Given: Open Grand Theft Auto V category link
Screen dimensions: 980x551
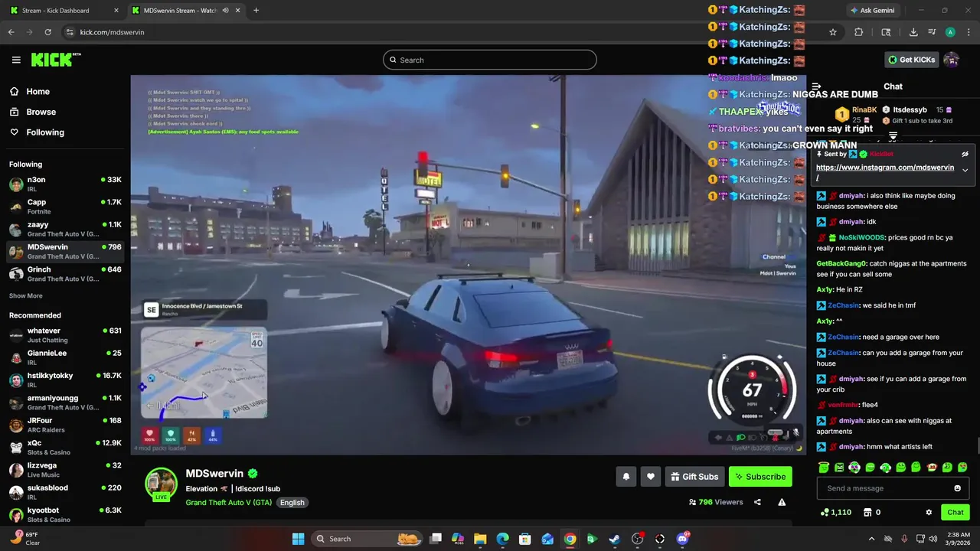Looking at the screenshot, I should pyautogui.click(x=228, y=503).
